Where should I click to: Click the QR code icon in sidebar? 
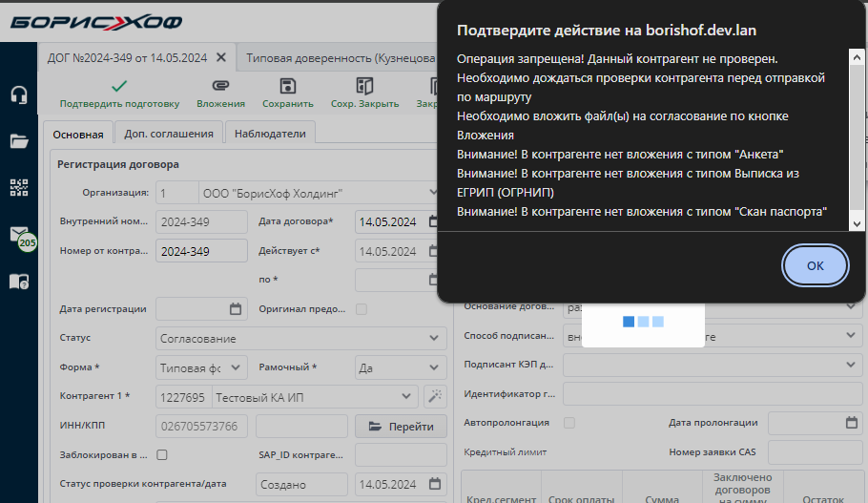coord(18,187)
